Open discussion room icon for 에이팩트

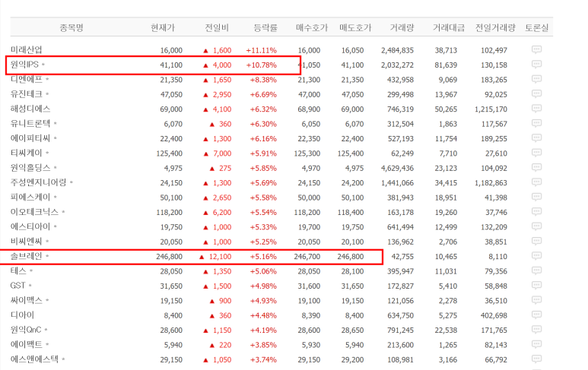tap(536, 344)
